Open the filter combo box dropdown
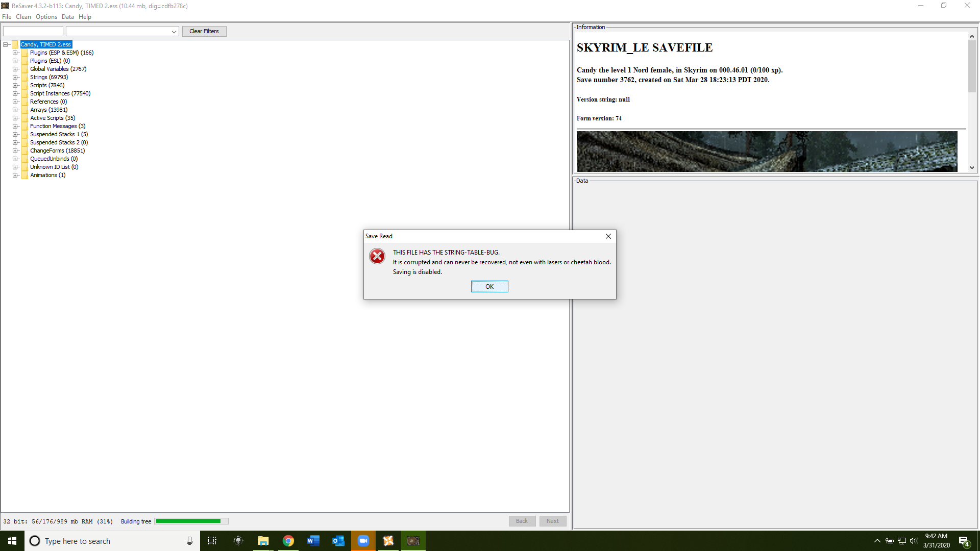The height and width of the screenshot is (551, 980). 174,32
